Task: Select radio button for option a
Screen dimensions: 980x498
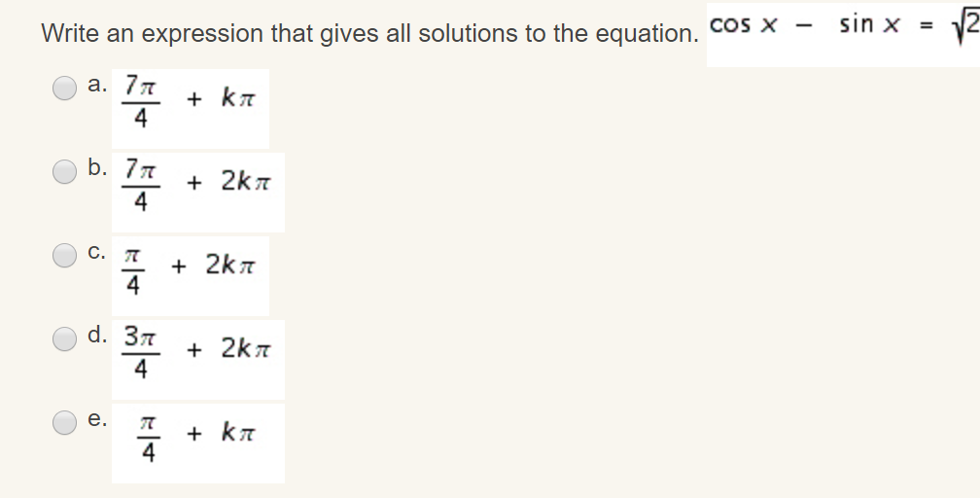Action: coord(65,89)
